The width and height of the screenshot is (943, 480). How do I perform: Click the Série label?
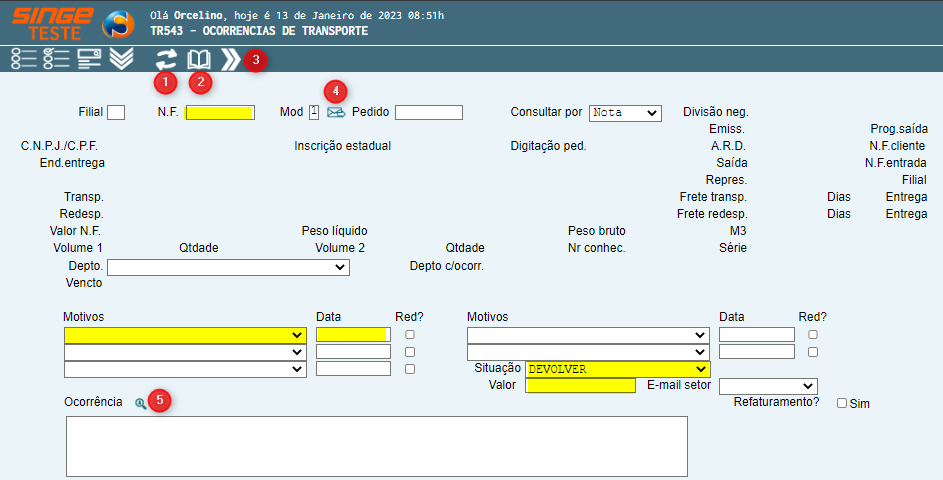tap(732, 248)
